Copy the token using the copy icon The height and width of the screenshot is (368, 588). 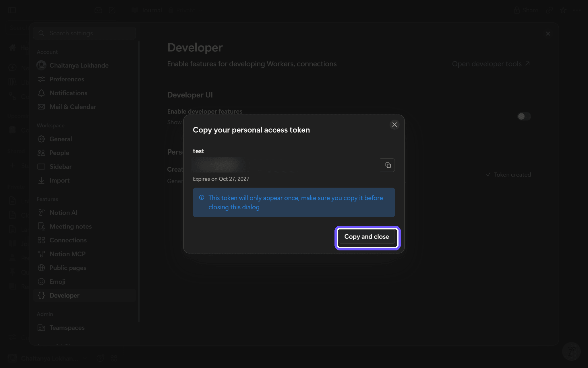(x=388, y=165)
